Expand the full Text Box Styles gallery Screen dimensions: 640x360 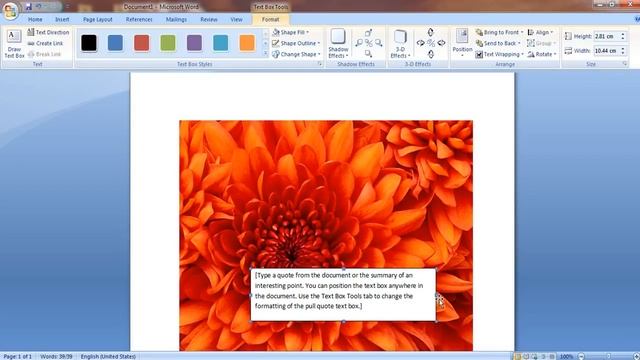(265, 53)
